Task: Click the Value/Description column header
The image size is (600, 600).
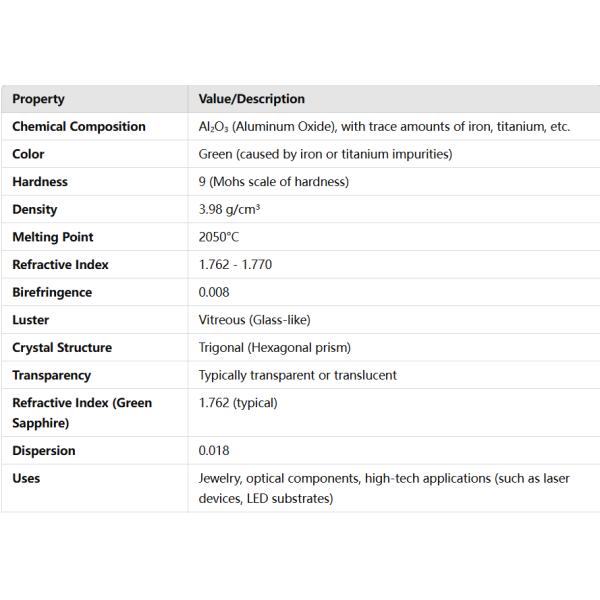Action: [252, 99]
